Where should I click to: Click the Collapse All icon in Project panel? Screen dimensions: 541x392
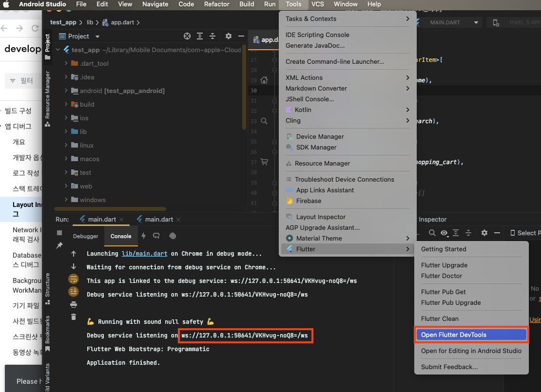tap(213, 36)
